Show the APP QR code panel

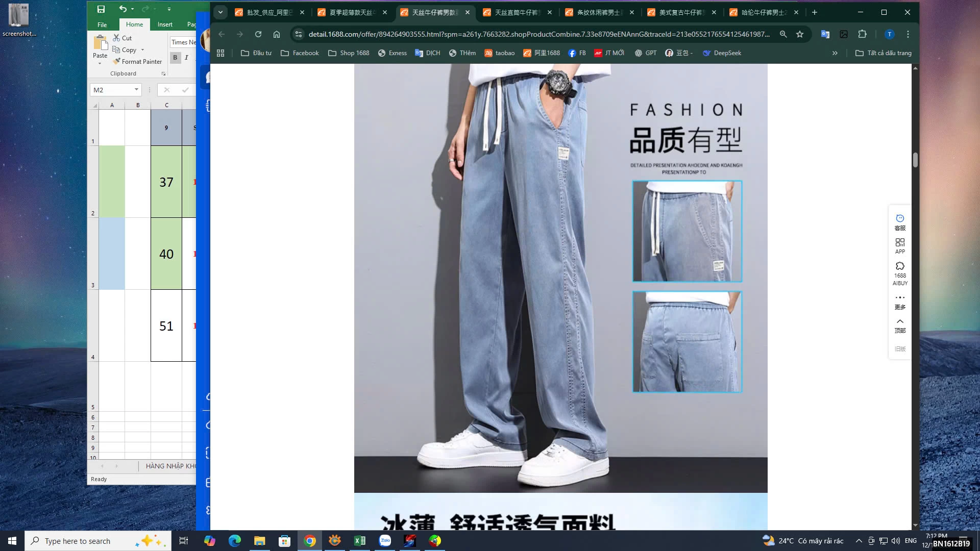click(x=900, y=245)
